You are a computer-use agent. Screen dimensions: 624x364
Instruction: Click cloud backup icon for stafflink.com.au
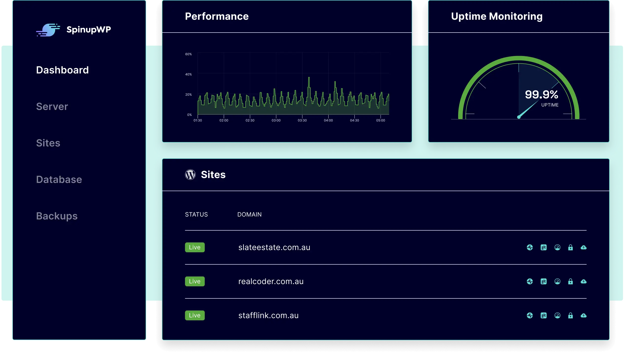[584, 315]
